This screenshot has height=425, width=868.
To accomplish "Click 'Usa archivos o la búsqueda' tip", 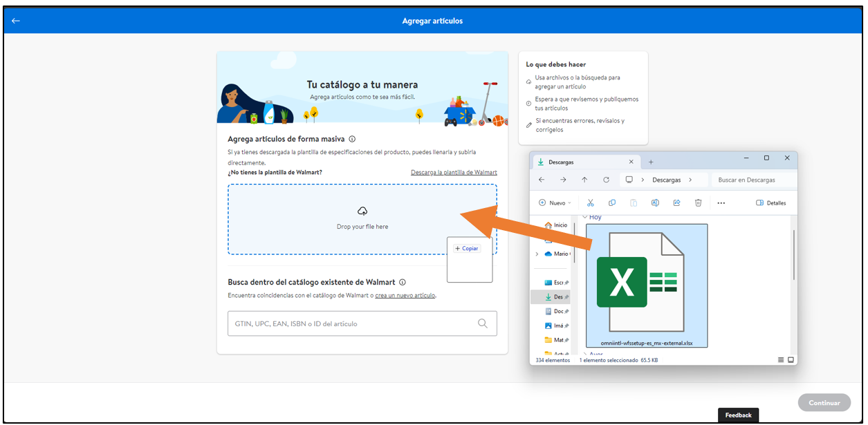I will tap(578, 82).
